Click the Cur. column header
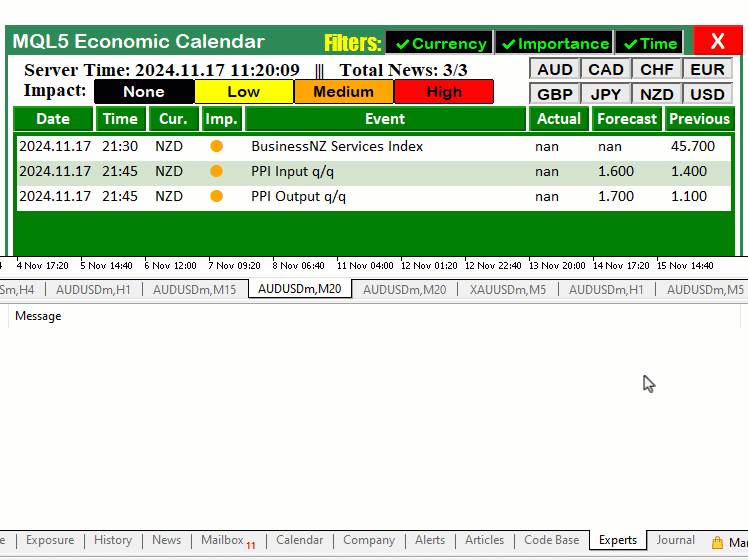This screenshot has height=560, width=748. (x=173, y=119)
